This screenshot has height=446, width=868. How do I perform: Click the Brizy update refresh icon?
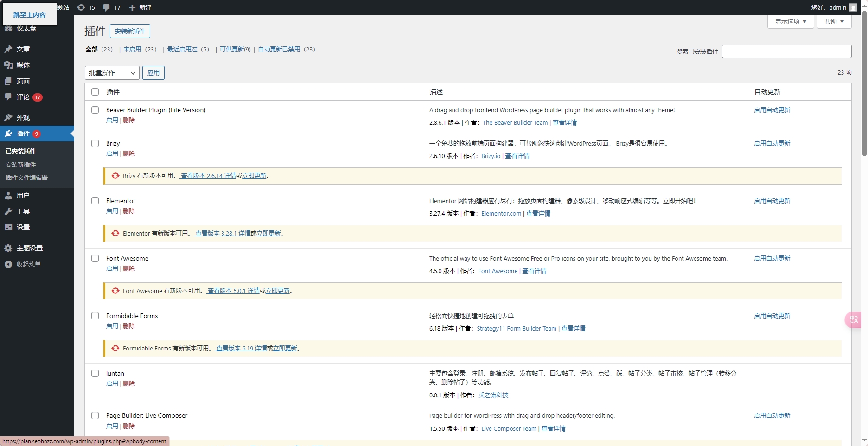[x=115, y=176]
